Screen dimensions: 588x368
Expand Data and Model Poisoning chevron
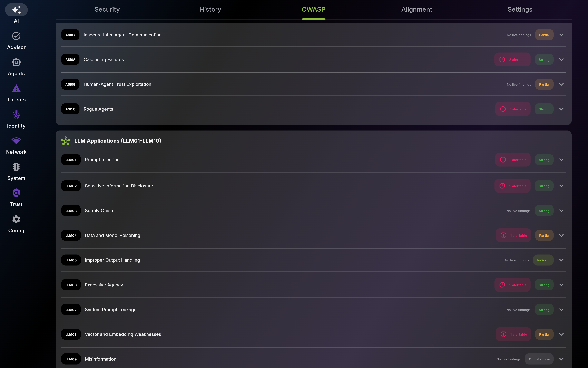click(x=561, y=235)
